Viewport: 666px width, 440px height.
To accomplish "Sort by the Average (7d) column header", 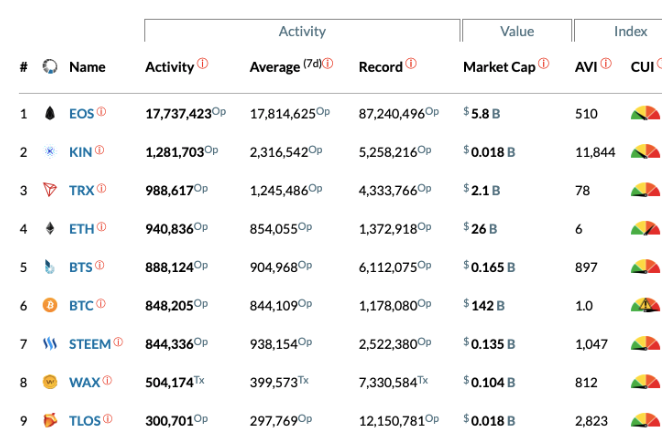I will [285, 67].
